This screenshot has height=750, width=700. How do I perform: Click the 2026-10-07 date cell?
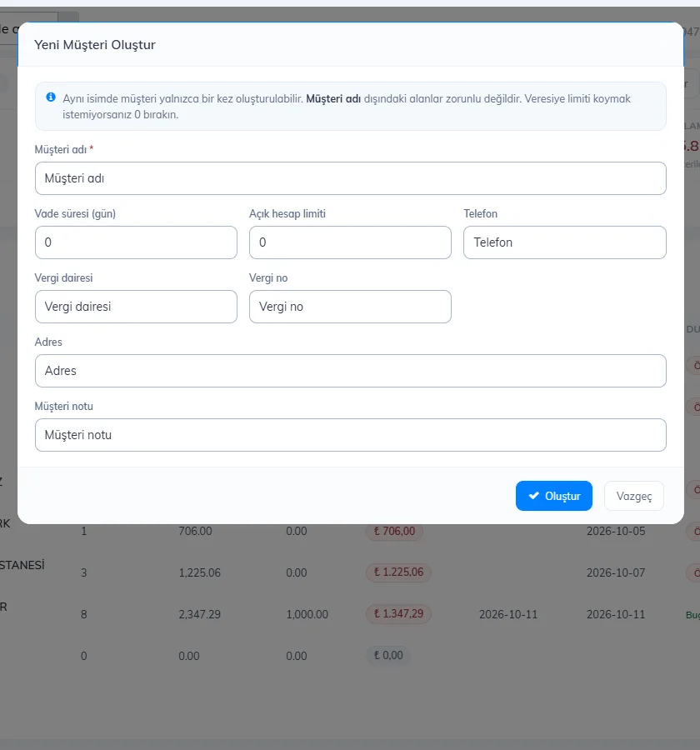click(x=616, y=572)
